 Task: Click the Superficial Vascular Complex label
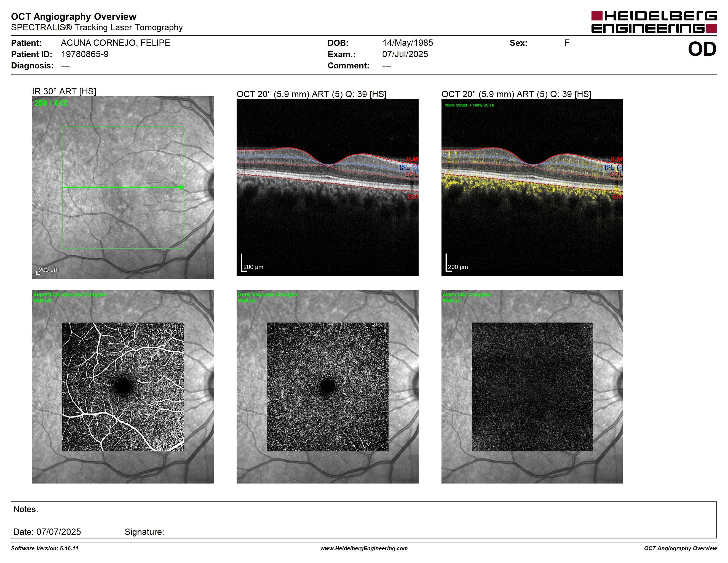click(x=70, y=294)
